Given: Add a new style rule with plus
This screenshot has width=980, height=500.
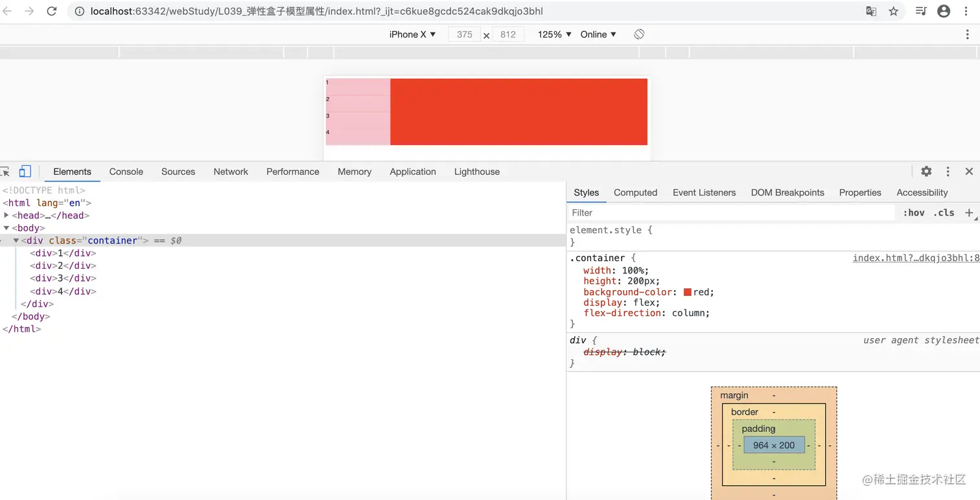Looking at the screenshot, I should click(x=969, y=212).
